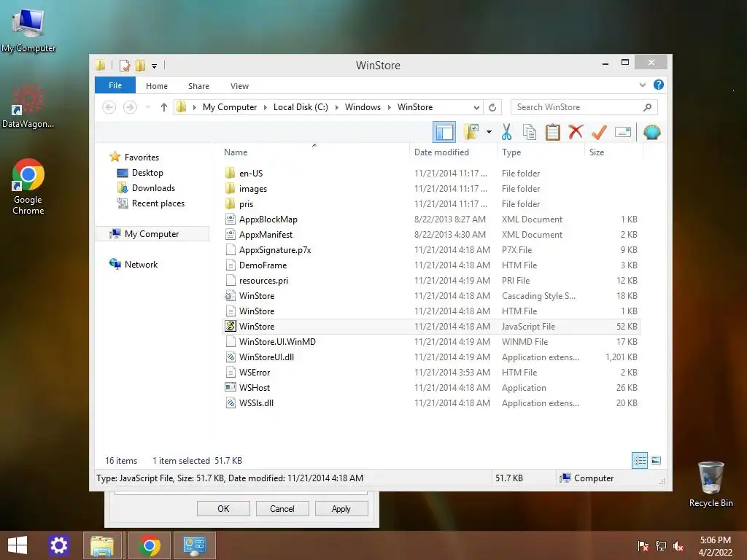Viewport: 747px width, 560px height.
Task: Refresh the WinStore folder view
Action: tap(492, 107)
